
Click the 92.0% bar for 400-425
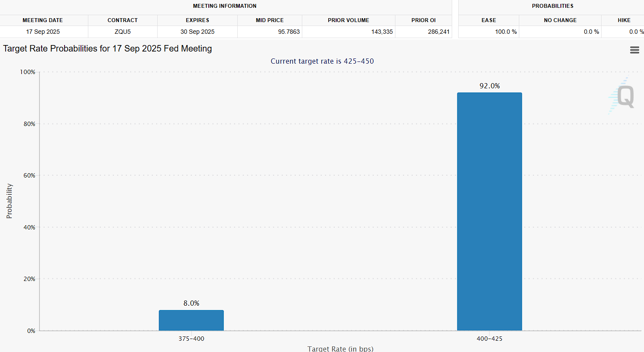[x=489, y=211]
